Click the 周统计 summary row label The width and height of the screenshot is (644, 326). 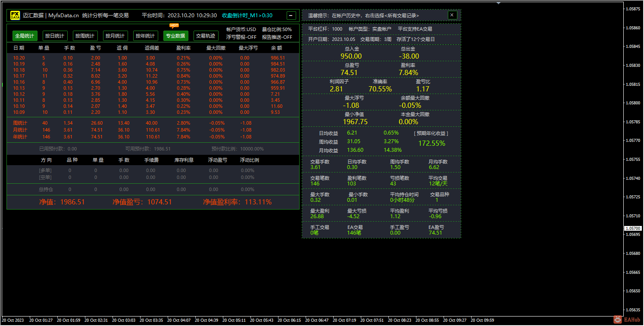click(20, 123)
